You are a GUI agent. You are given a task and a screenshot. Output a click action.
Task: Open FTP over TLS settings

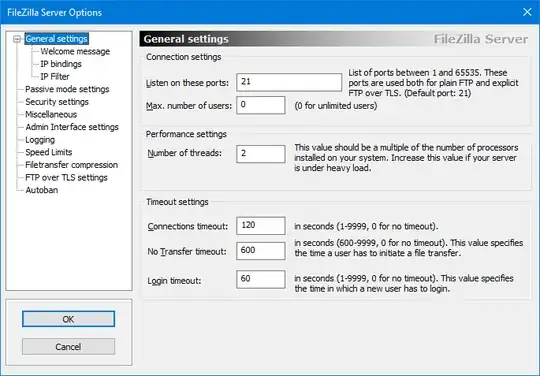pyautogui.click(x=66, y=178)
